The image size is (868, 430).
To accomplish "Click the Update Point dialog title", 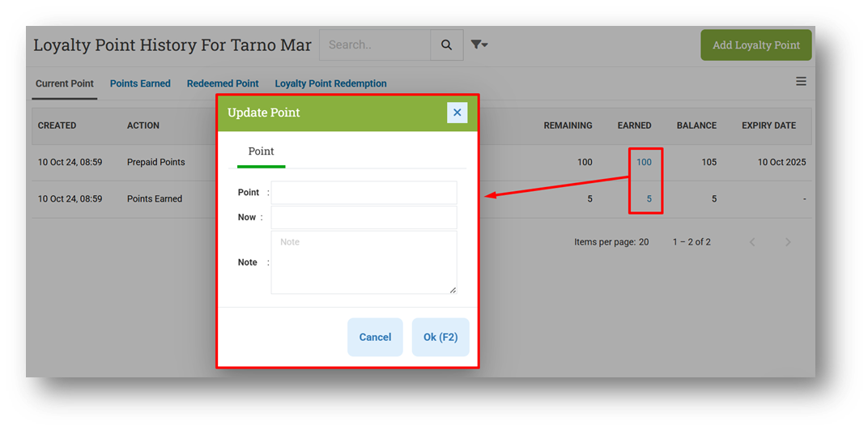I will (x=263, y=113).
